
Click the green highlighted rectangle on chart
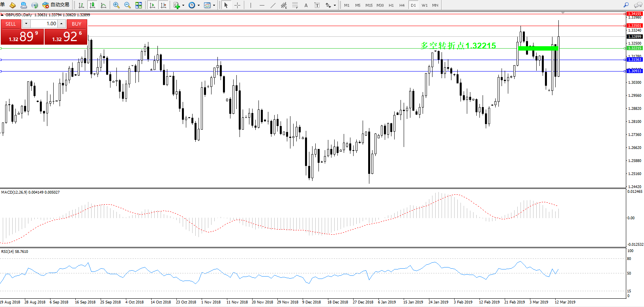pyautogui.click(x=538, y=48)
